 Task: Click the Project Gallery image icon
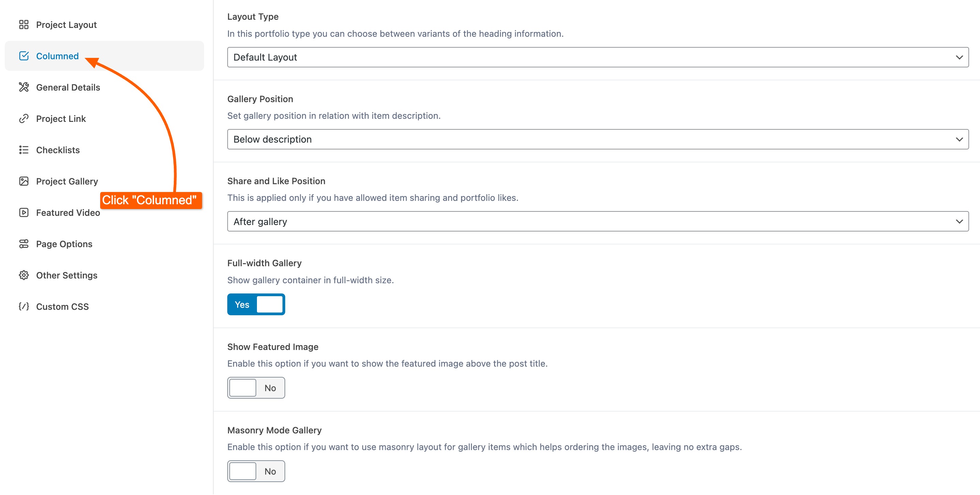tap(24, 181)
